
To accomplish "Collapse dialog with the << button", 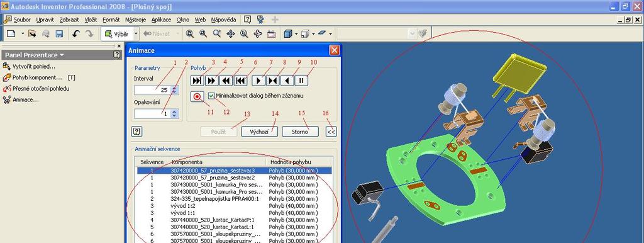I will point(331,132).
